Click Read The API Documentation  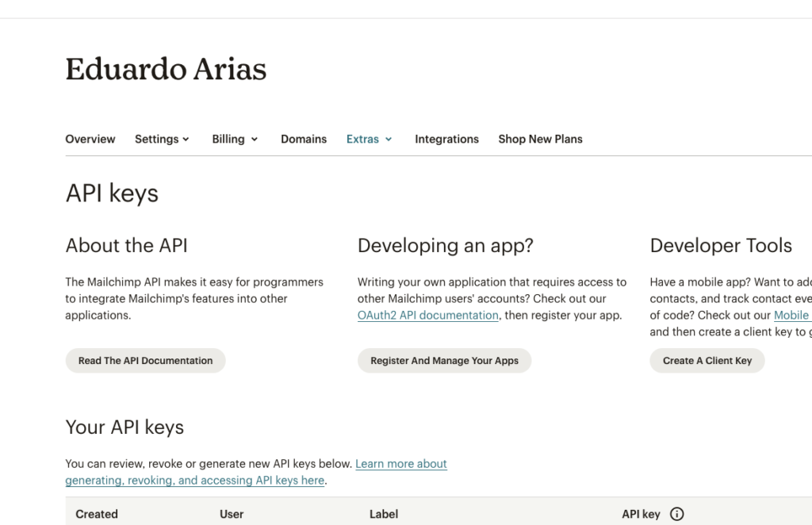point(145,360)
